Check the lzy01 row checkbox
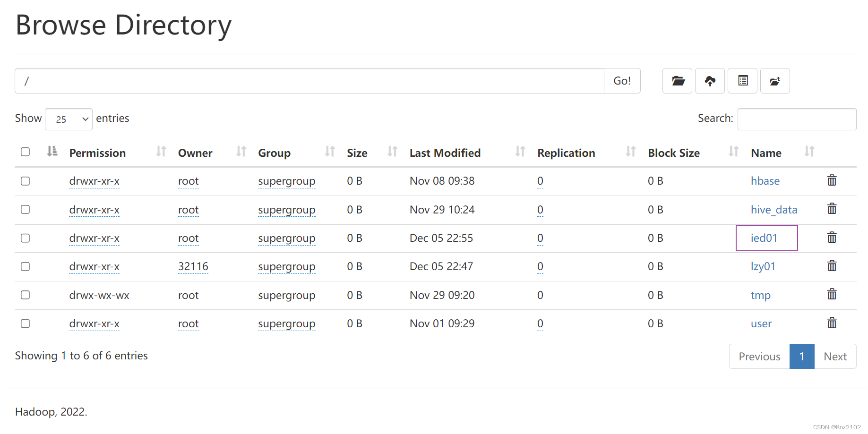Screen dimensions: 868x434 (x=26, y=267)
